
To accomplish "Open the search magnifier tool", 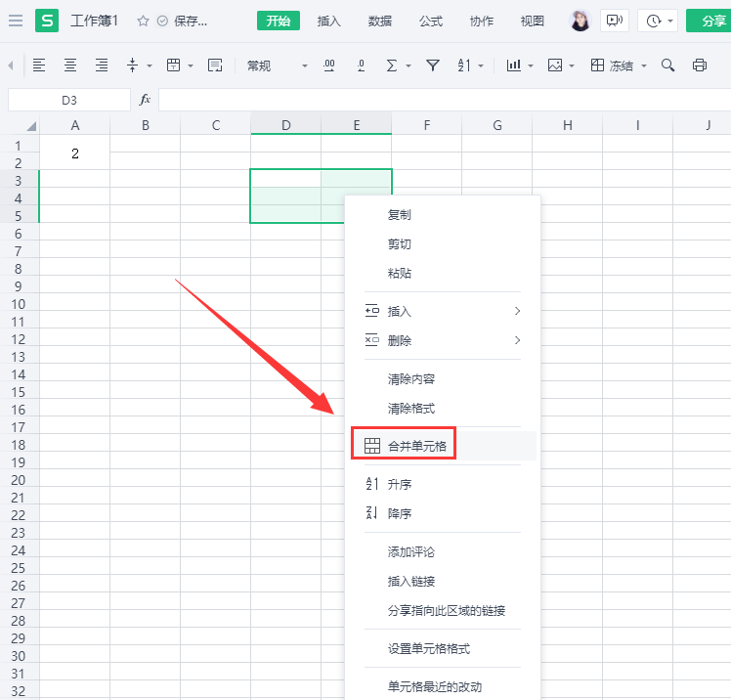I will [668, 66].
